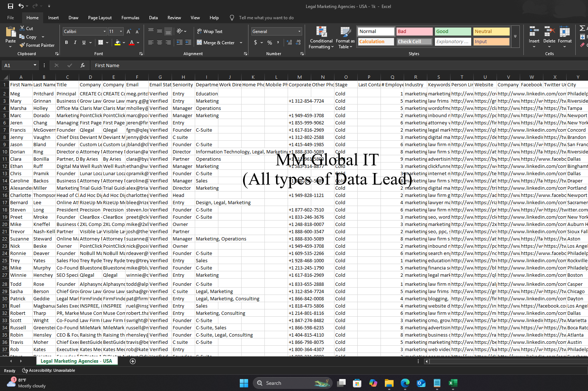Open the Name Box dropdown arrow
The image size is (588, 391).
pyautogui.click(x=35, y=65)
